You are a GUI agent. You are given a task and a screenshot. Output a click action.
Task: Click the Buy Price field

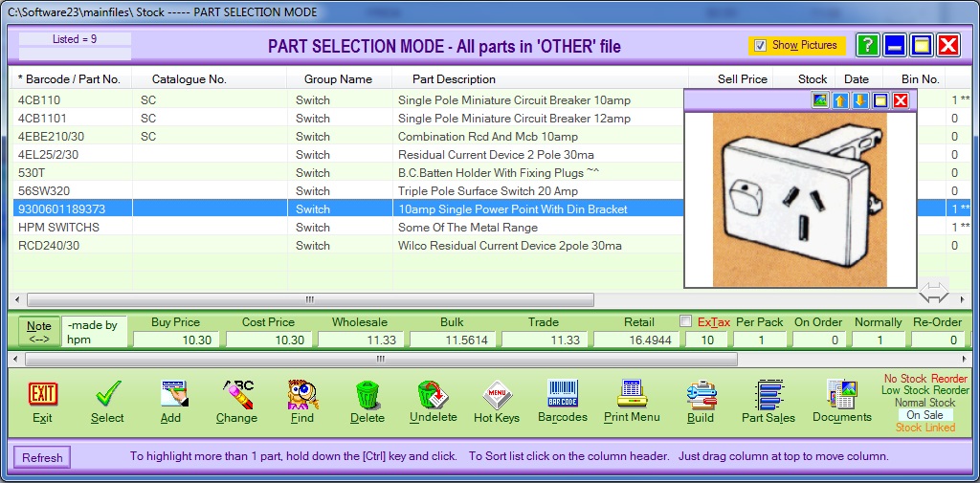pyautogui.click(x=176, y=340)
